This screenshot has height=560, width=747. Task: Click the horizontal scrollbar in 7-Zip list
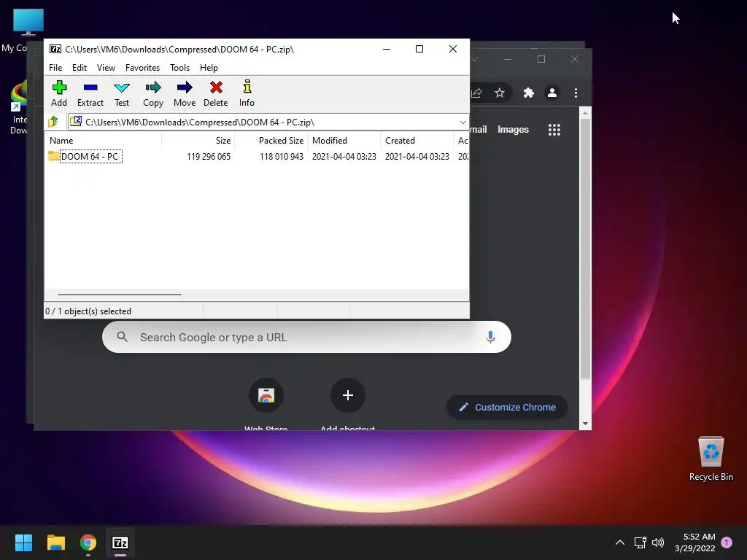(119, 295)
